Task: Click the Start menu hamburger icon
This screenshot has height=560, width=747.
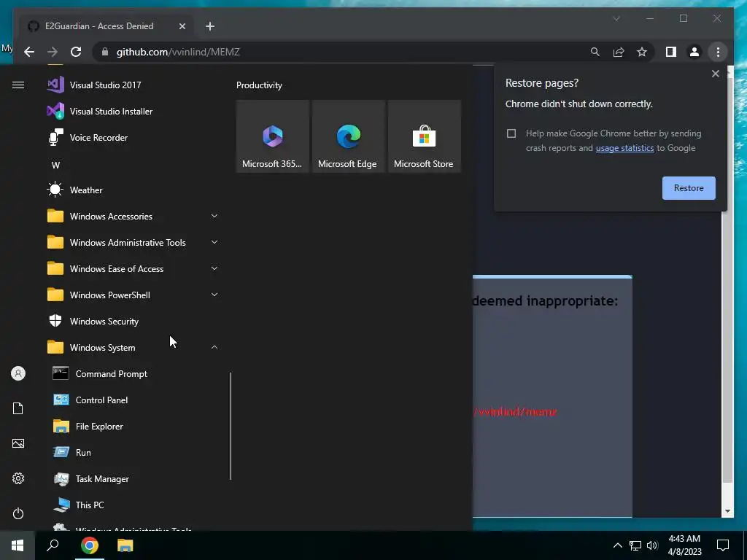Action: [18, 85]
